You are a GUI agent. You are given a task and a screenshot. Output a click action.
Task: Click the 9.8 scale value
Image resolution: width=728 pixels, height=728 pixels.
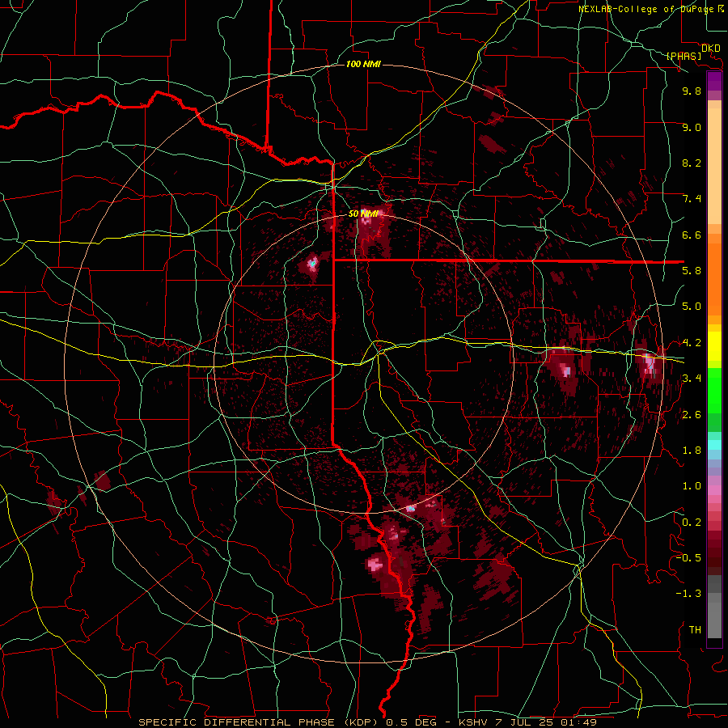692,91
